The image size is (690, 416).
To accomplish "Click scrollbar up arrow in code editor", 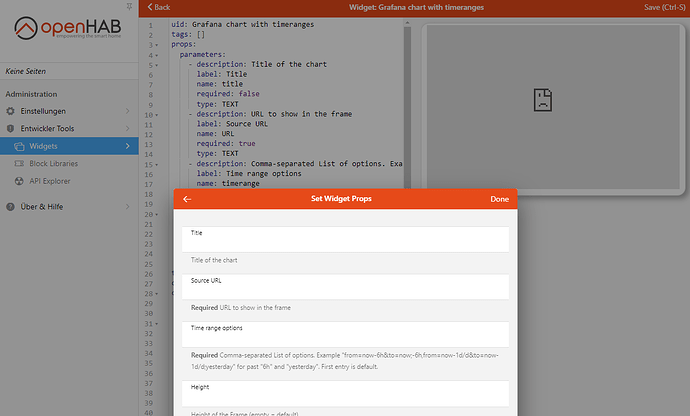I will click(407, 22).
